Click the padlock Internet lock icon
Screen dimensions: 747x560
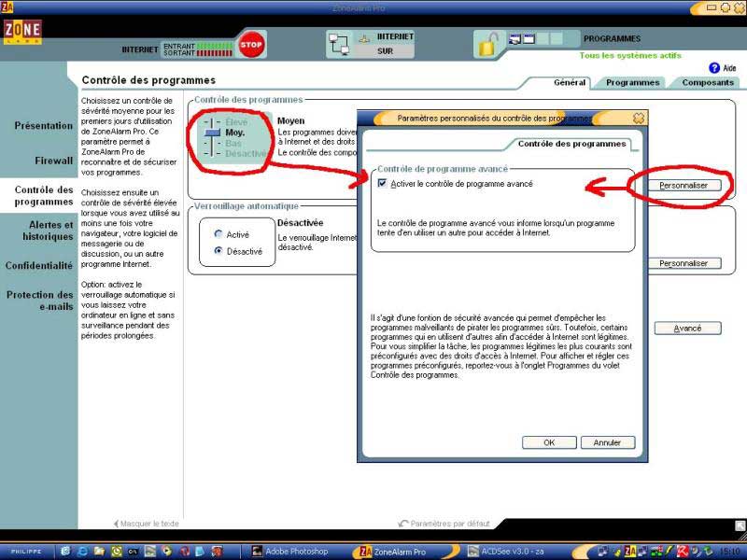pos(487,44)
